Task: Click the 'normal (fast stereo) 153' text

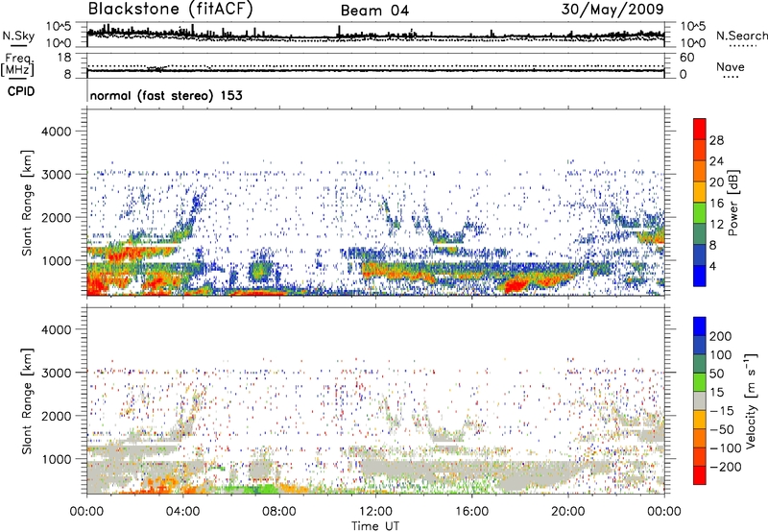Action: [166, 95]
